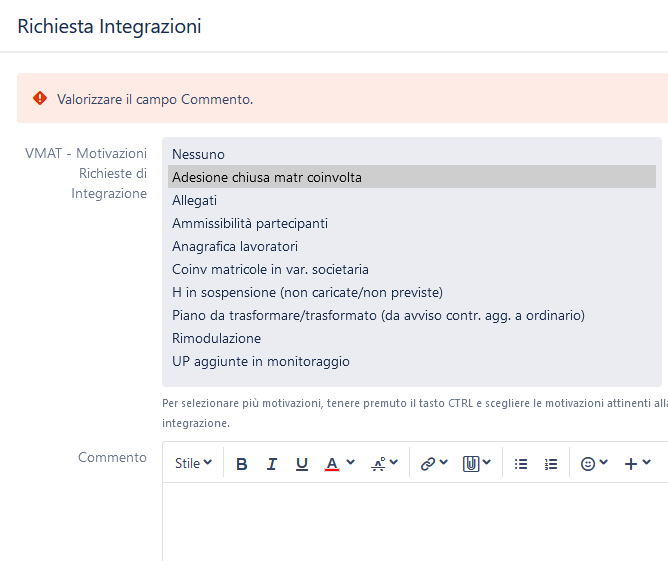Create a numbered list

[x=551, y=463]
